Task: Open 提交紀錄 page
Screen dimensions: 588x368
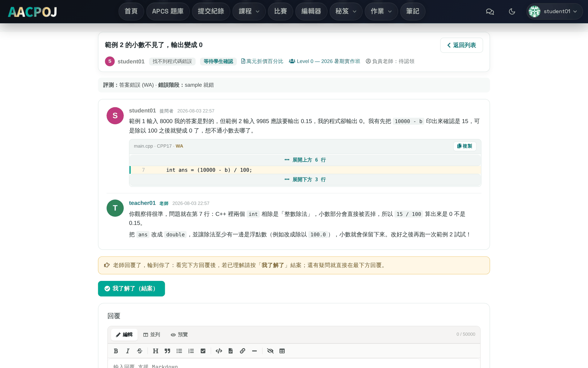Action: click(x=211, y=11)
